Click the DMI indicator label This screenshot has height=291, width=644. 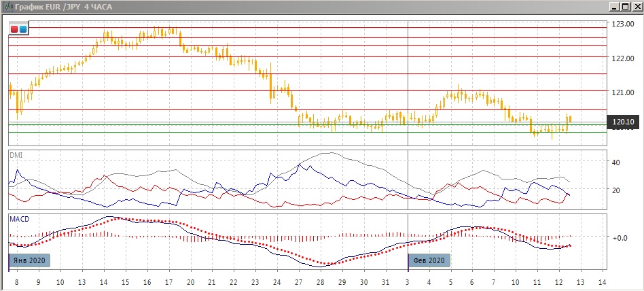tap(16, 156)
